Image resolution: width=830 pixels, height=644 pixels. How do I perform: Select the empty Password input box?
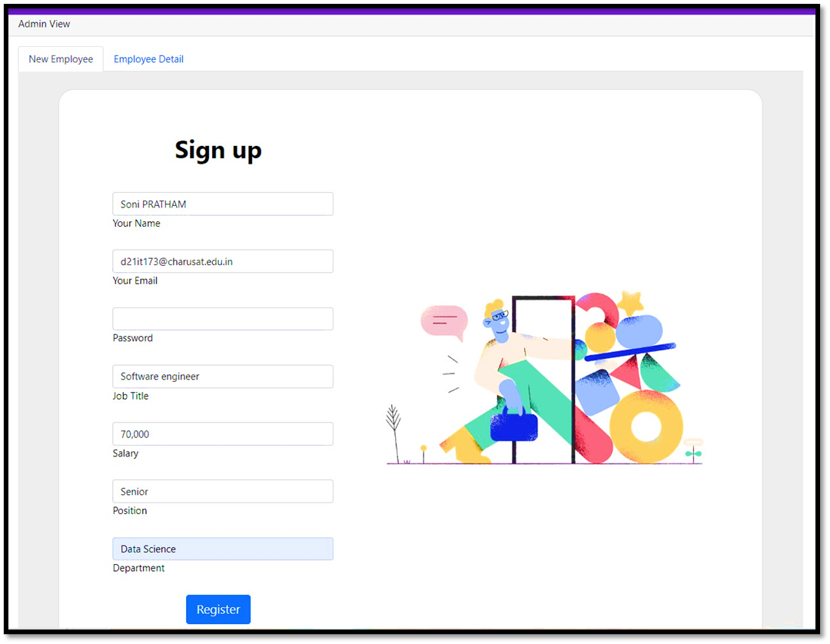point(223,319)
